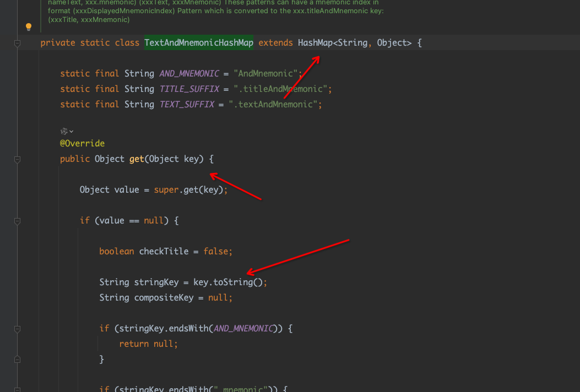
Task: Click the get method name in declaration
Action: coord(137,159)
